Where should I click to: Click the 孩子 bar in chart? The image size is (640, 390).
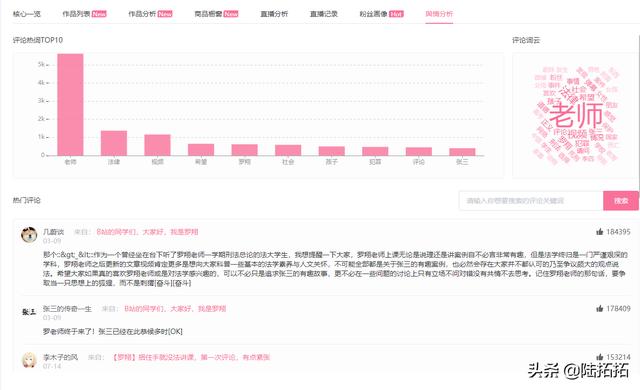tap(332, 151)
